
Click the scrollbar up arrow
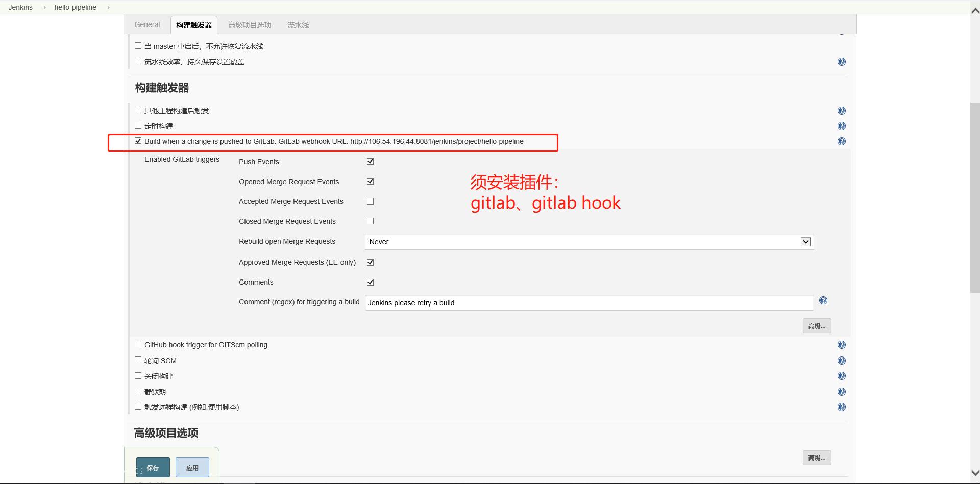[x=975, y=11]
